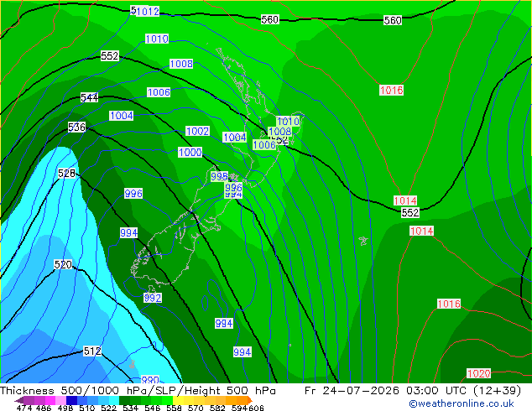Image resolution: width=532 pixels, height=411 pixels.
Task: Click the magenta legend swatch near 486
Action: [x=50, y=400]
